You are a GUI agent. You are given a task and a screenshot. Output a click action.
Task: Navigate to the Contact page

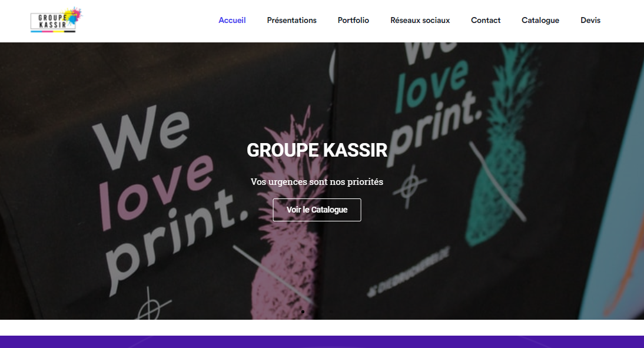[x=486, y=20]
